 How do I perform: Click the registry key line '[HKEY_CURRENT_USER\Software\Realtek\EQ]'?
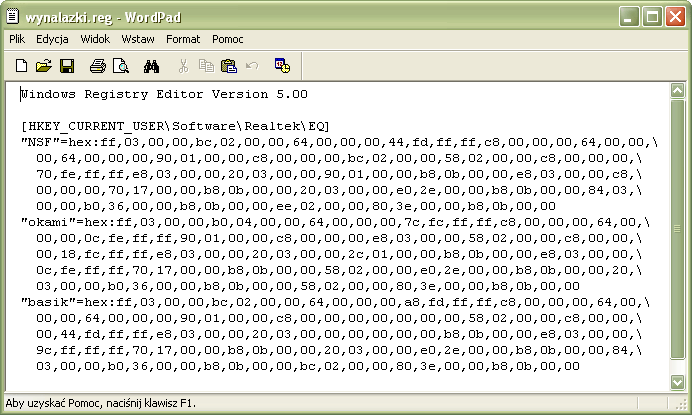[x=175, y=127]
